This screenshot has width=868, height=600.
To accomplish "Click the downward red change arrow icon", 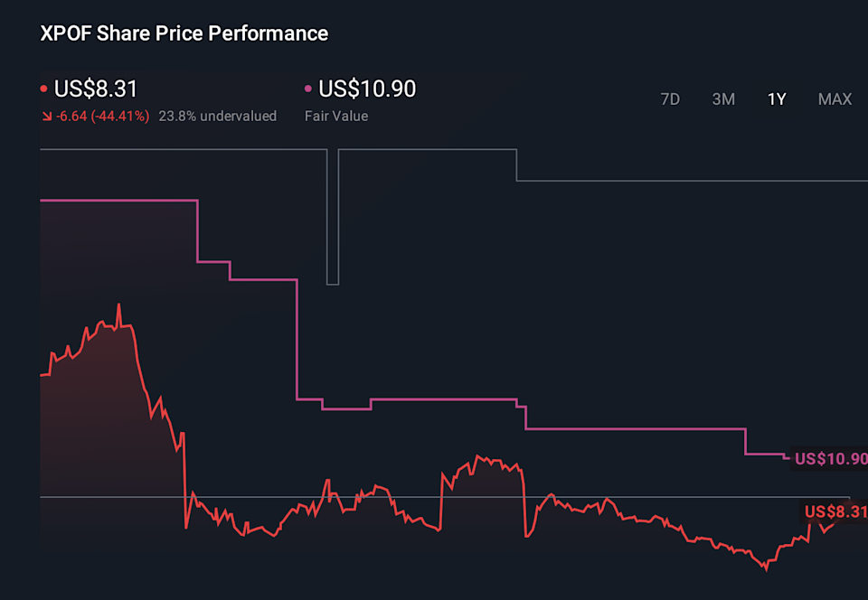I will coord(45,116).
